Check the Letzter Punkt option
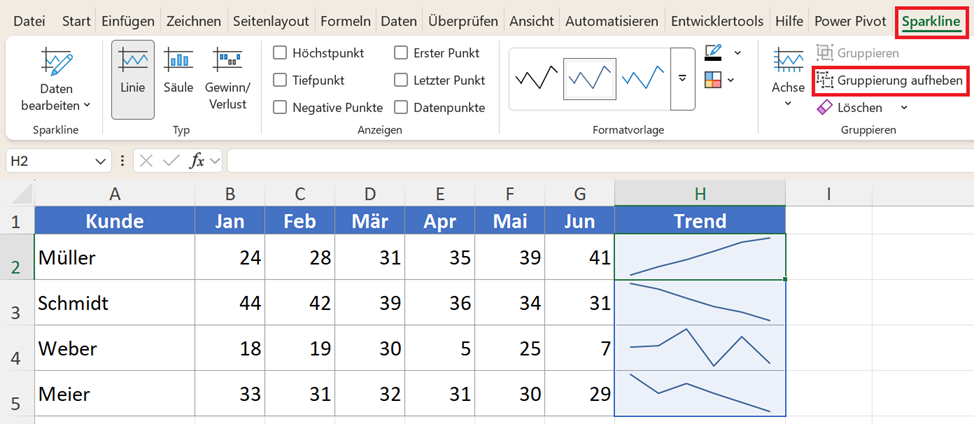Viewport: 974px width, 424px height. coord(401,81)
